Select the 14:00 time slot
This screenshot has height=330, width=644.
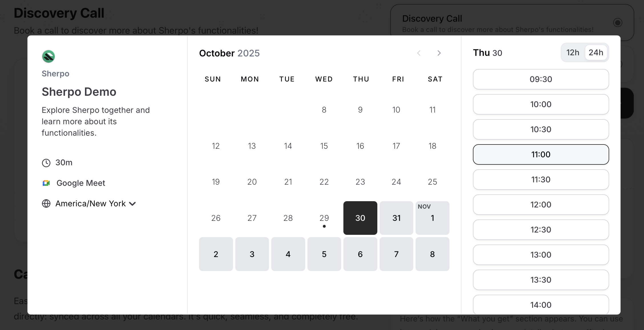pos(541,305)
